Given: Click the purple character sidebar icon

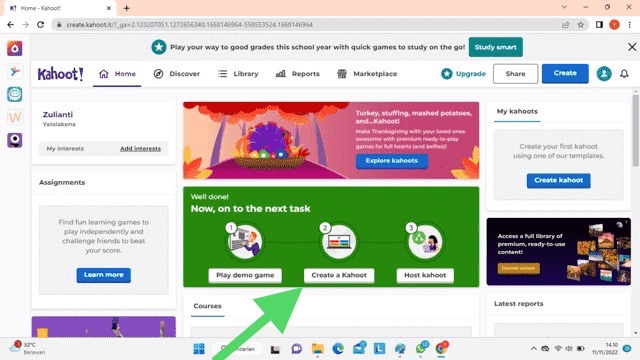Looking at the screenshot, I should 15,140.
